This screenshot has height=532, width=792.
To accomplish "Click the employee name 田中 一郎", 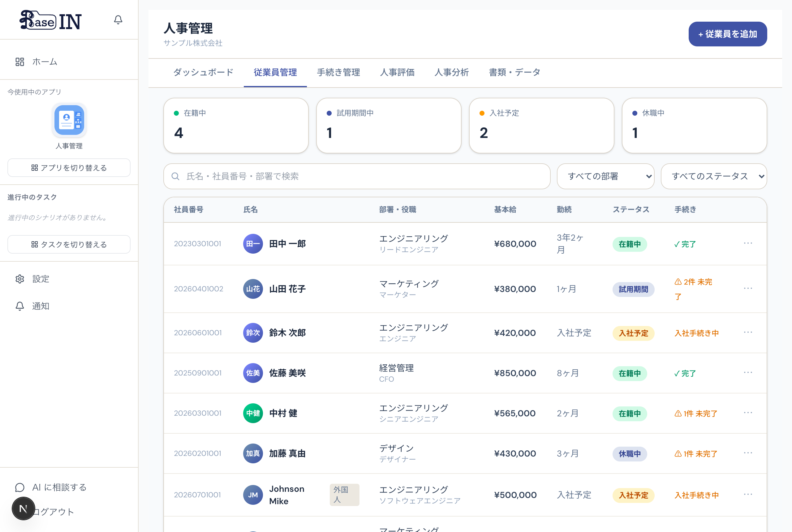I will 287,244.
